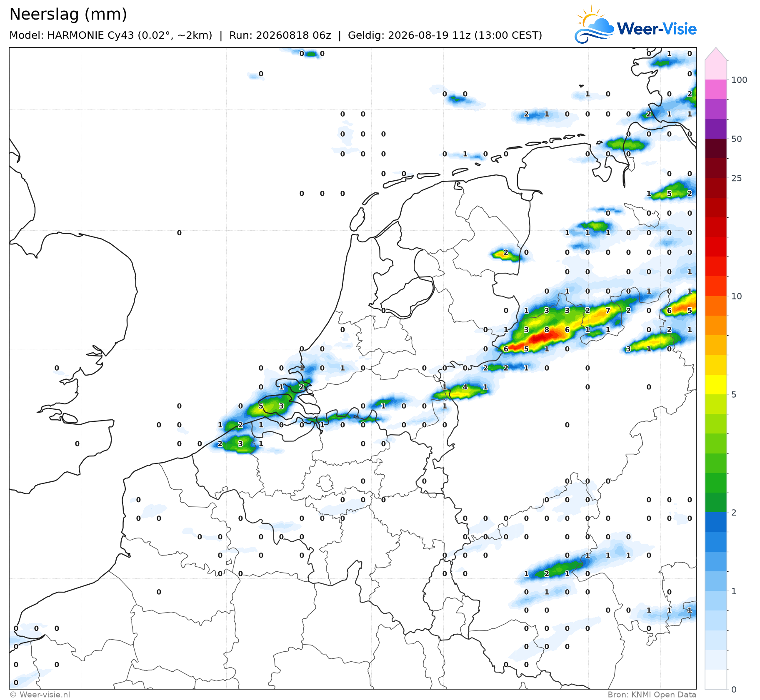Select the dark purple 50 mm color swatch
The image size is (760, 700).
point(716,129)
